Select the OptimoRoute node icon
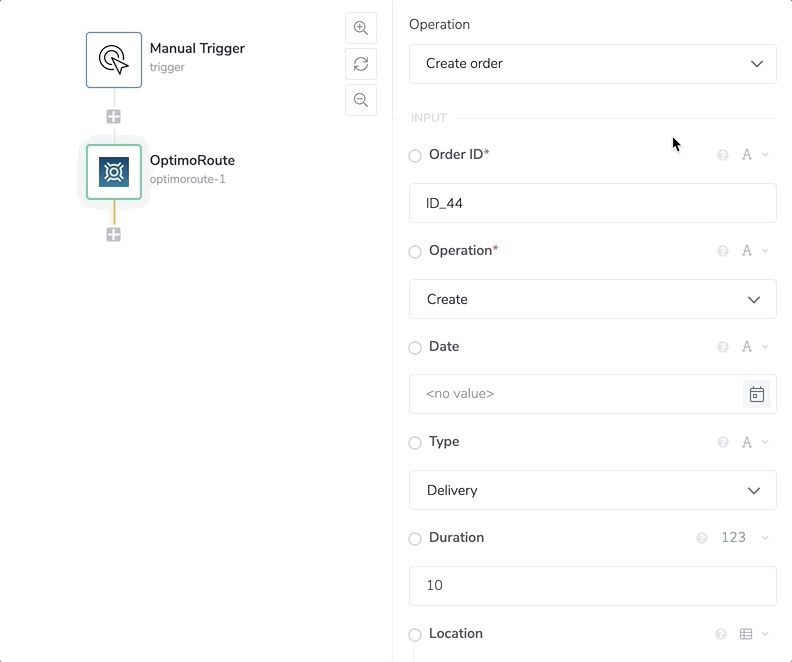This screenshot has width=792, height=662. coord(114,172)
